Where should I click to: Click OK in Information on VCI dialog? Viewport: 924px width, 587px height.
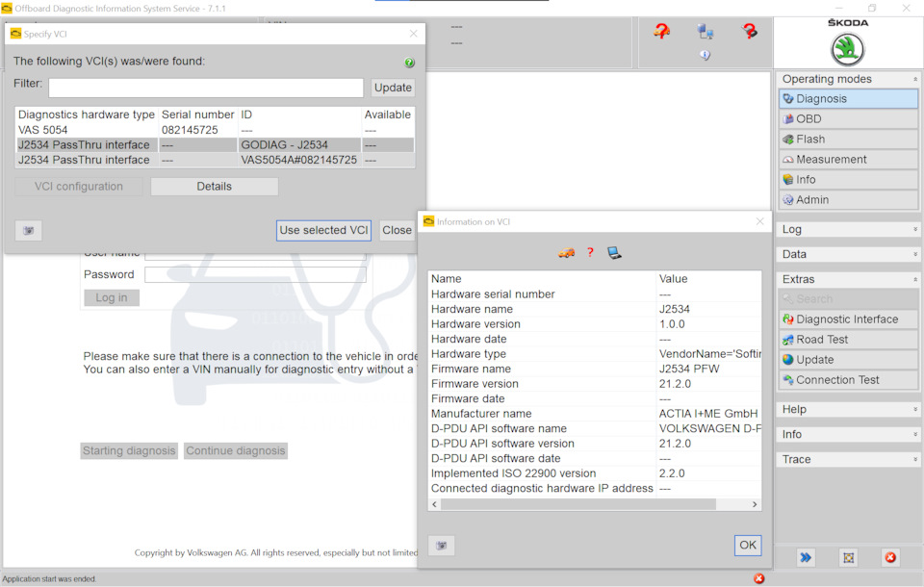tap(748, 546)
